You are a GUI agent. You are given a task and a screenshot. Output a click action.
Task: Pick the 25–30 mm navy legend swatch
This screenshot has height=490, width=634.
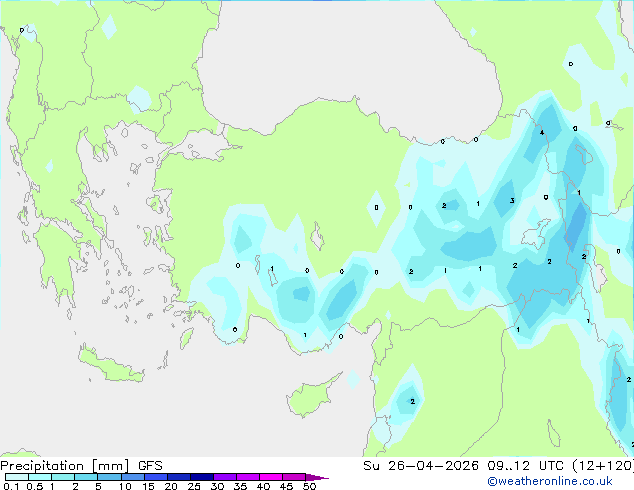[202, 477]
